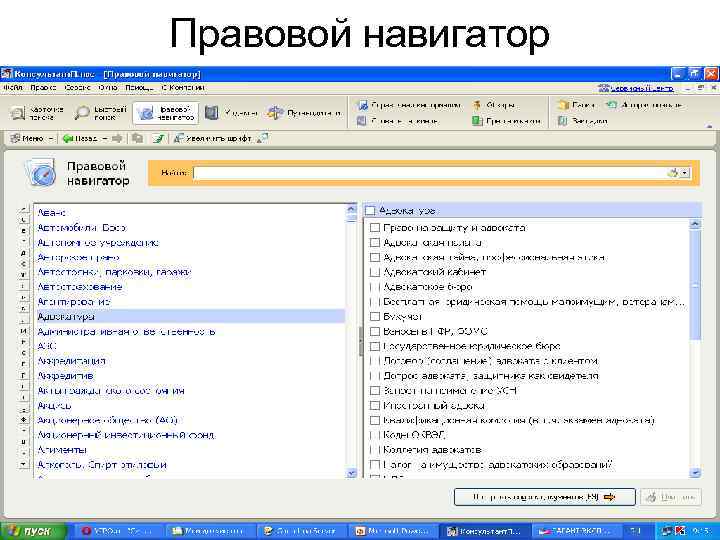Click the green checkmark toolbar icon
720x540 pixels.
(158, 138)
